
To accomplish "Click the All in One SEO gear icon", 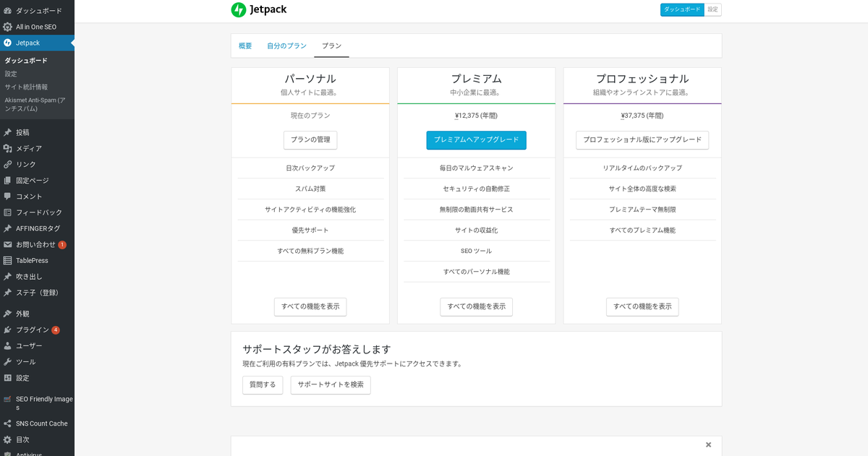I will click(x=8, y=27).
